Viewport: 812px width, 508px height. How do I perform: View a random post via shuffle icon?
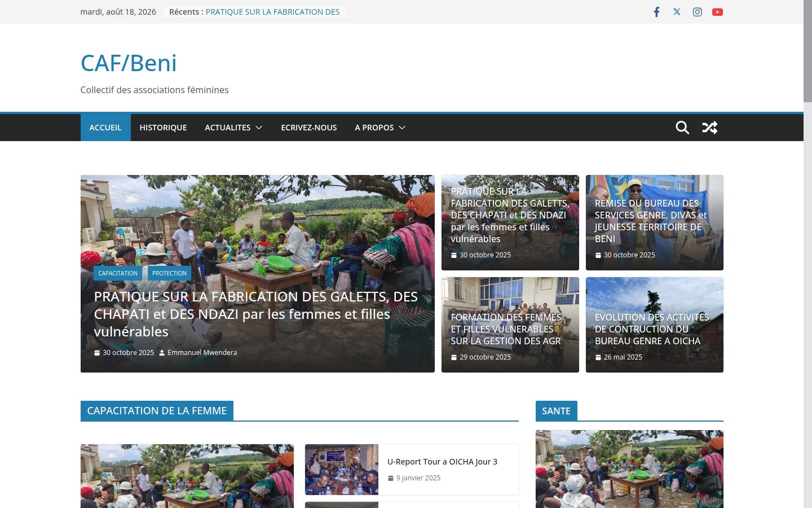point(709,128)
